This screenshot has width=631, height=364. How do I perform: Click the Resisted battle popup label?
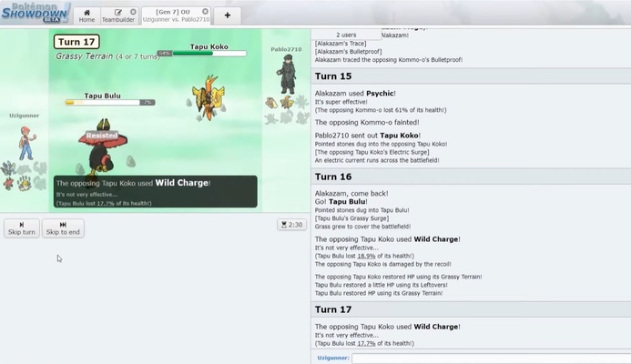(102, 136)
